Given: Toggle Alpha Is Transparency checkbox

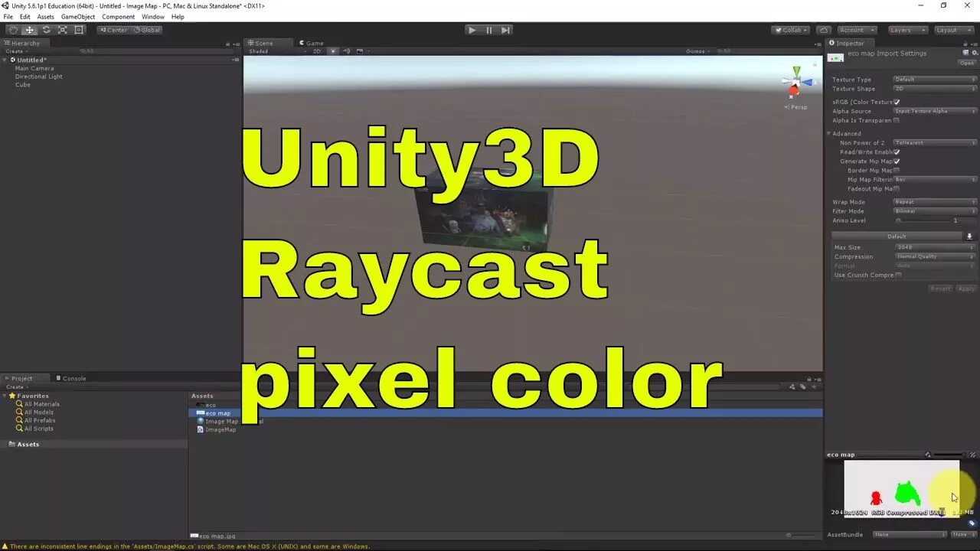Looking at the screenshot, I should (897, 120).
